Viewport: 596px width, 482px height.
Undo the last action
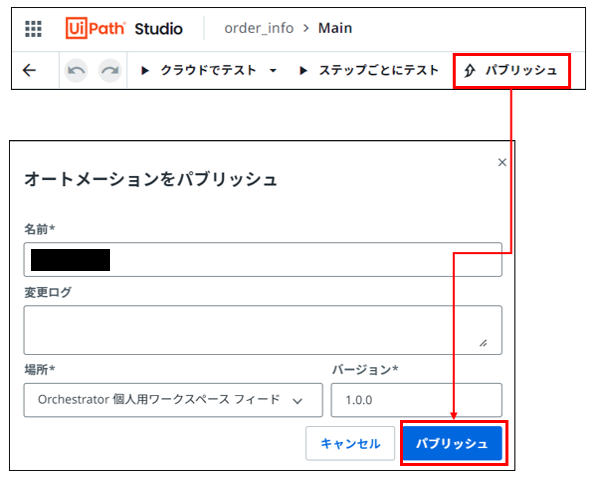pyautogui.click(x=76, y=70)
